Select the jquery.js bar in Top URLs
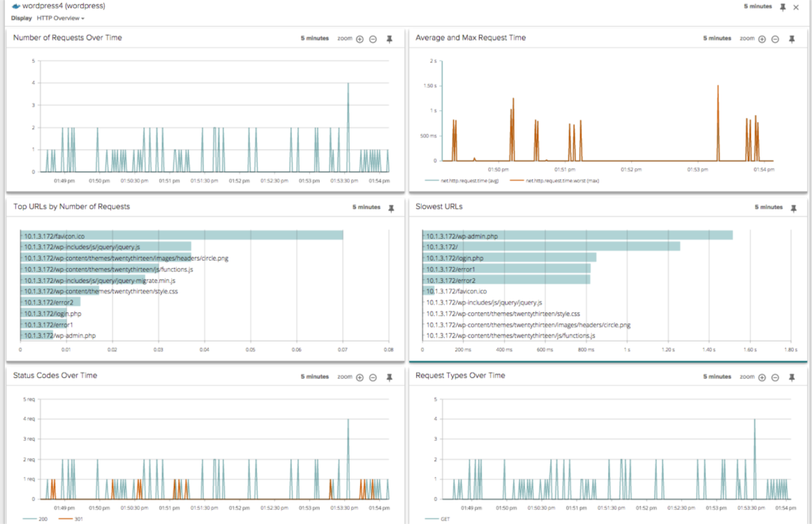The image size is (812, 524). click(105, 247)
